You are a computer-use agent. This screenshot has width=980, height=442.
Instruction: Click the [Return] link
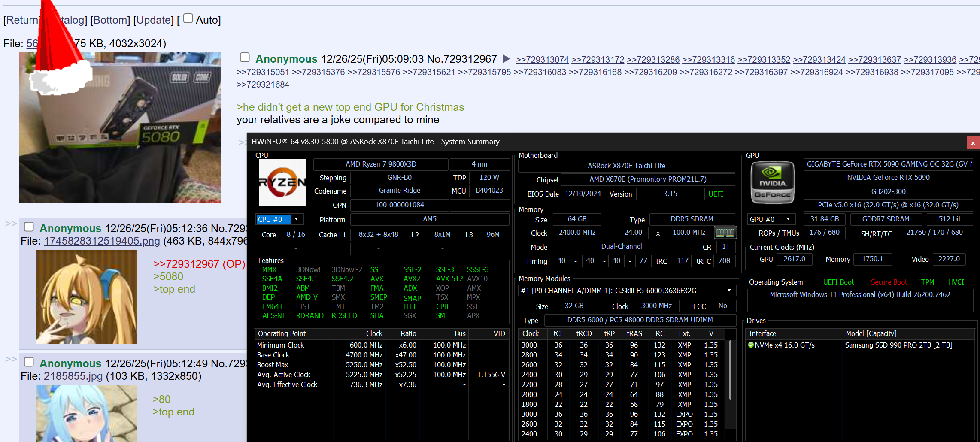click(22, 20)
